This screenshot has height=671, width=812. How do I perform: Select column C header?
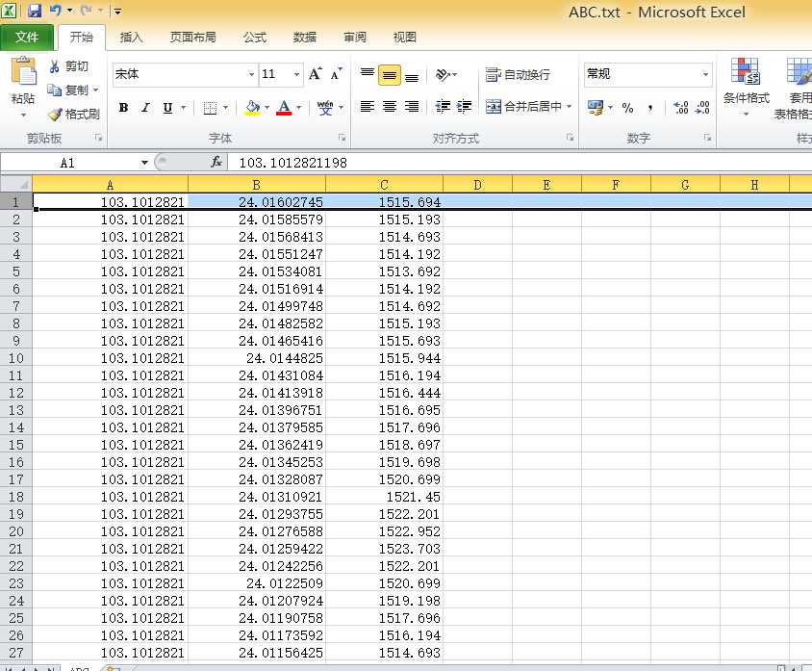tap(384, 185)
